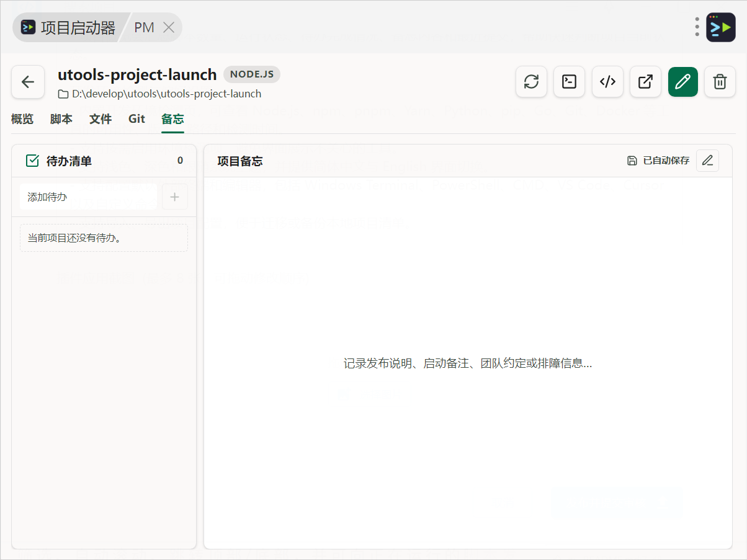This screenshot has width=747, height=560.
Task: Click the 待办清单 checklist icon
Action: pyautogui.click(x=33, y=161)
